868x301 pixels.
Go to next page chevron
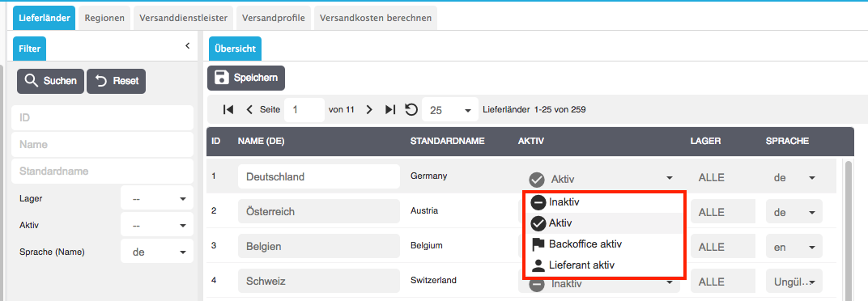tap(369, 109)
